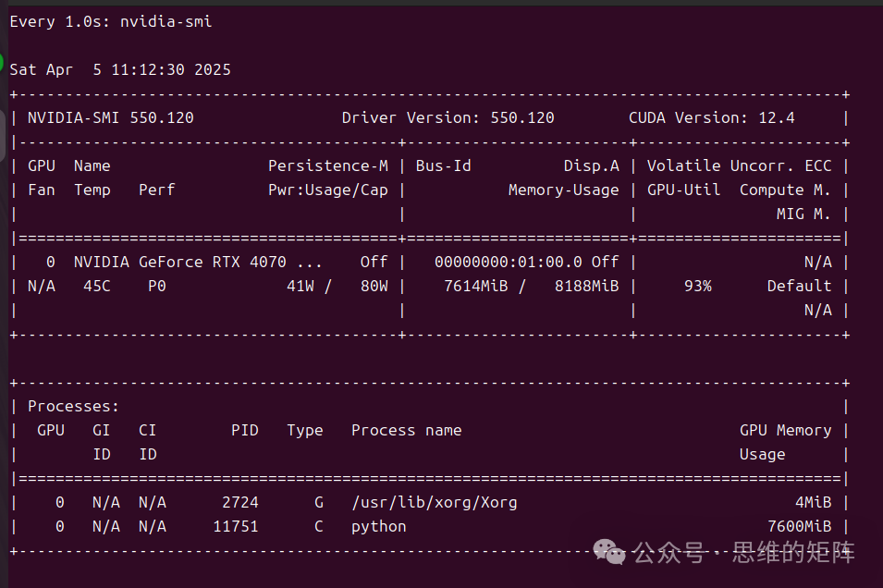Click GPU name 'NVIDIA GeForce RTX 4070 ...'
Screen dimensions: 883x588
pyautogui.click(x=198, y=262)
